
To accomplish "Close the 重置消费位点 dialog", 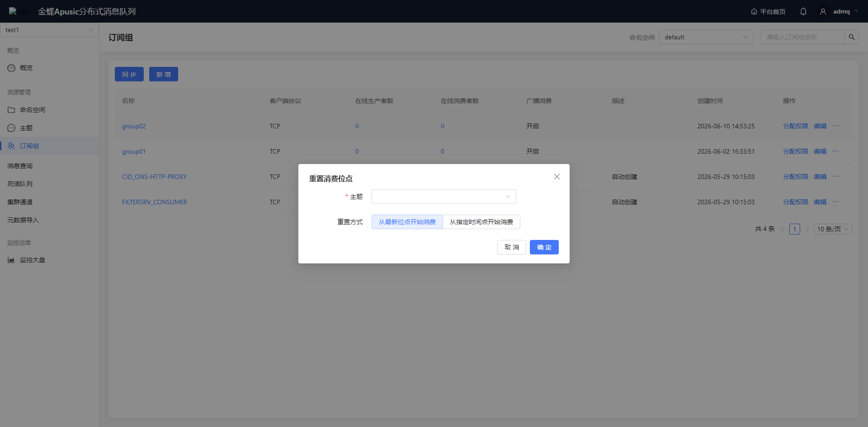I will (x=557, y=177).
